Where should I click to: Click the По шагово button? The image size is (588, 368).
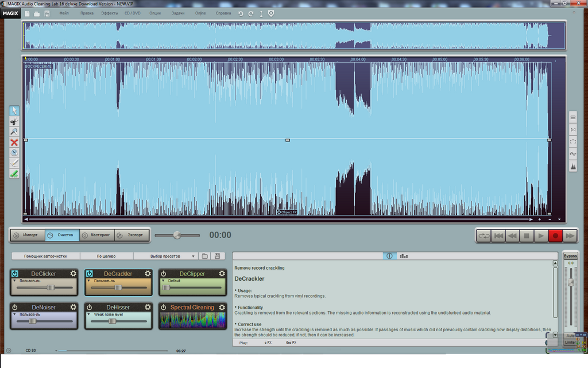click(x=106, y=256)
